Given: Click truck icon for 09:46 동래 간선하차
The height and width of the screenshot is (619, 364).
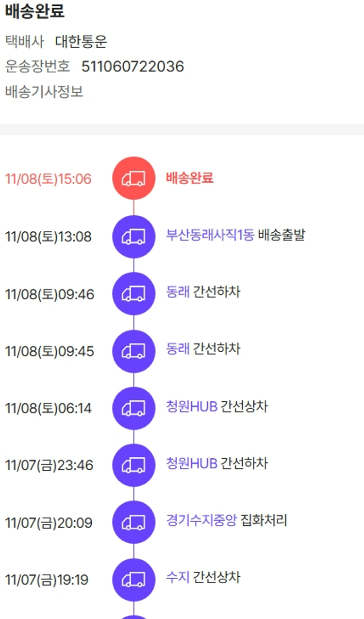Looking at the screenshot, I should pyautogui.click(x=133, y=293).
